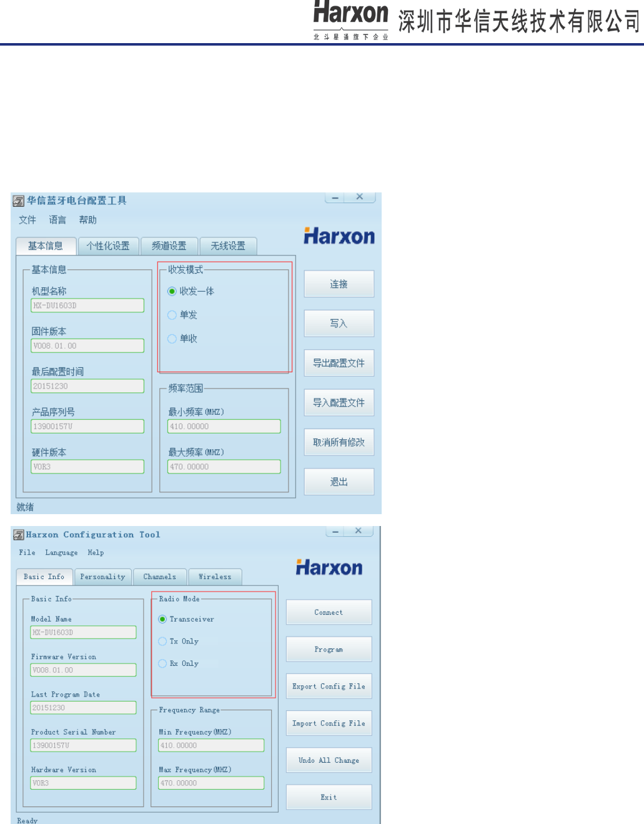Click the Connect button
The image size is (644, 824).
point(329,612)
